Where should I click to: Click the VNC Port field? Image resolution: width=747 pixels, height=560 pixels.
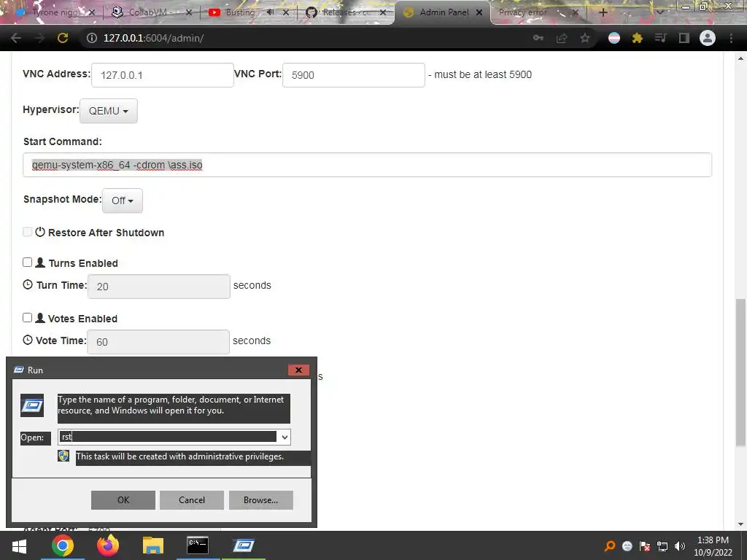[354, 75]
